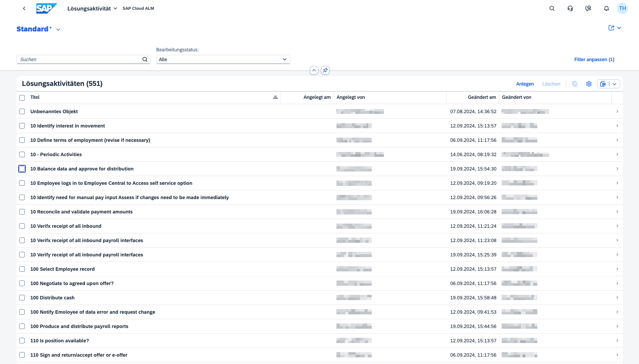639x364 pixels.
Task: Pin the filter header bar
Action: [x=325, y=70]
